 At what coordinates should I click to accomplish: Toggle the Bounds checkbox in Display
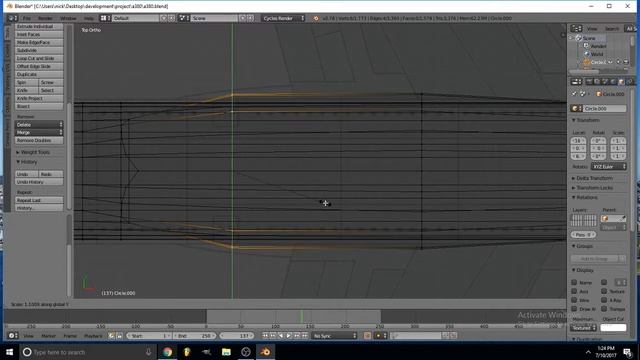point(604,282)
